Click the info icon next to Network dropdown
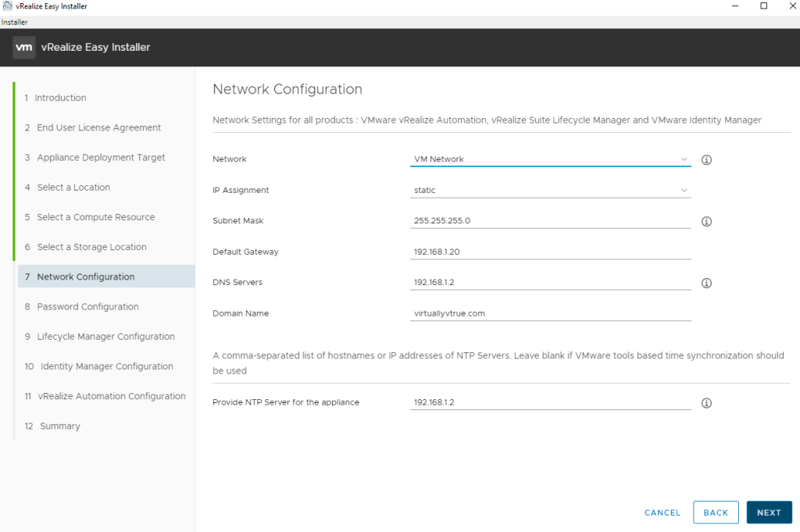Image resolution: width=800 pixels, height=532 pixels. [x=706, y=160]
